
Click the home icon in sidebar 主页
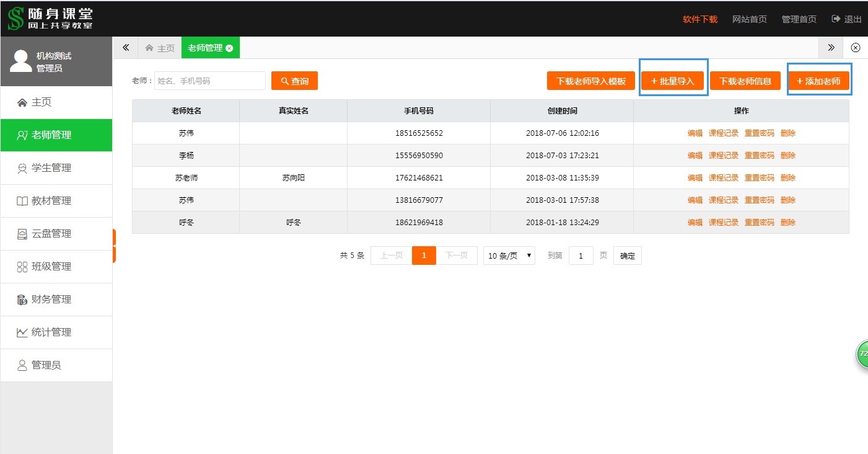(22, 103)
